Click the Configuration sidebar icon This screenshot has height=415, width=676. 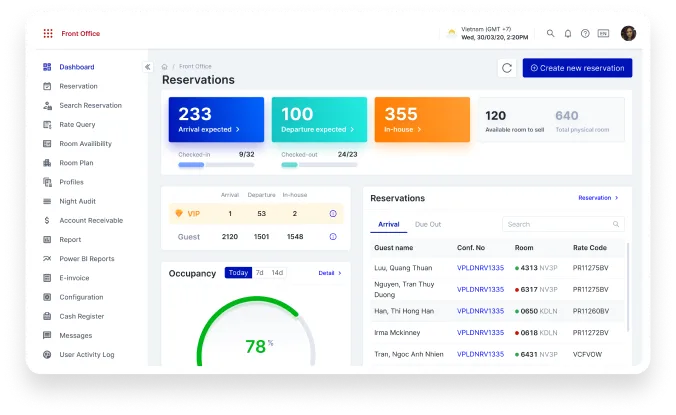click(x=47, y=297)
